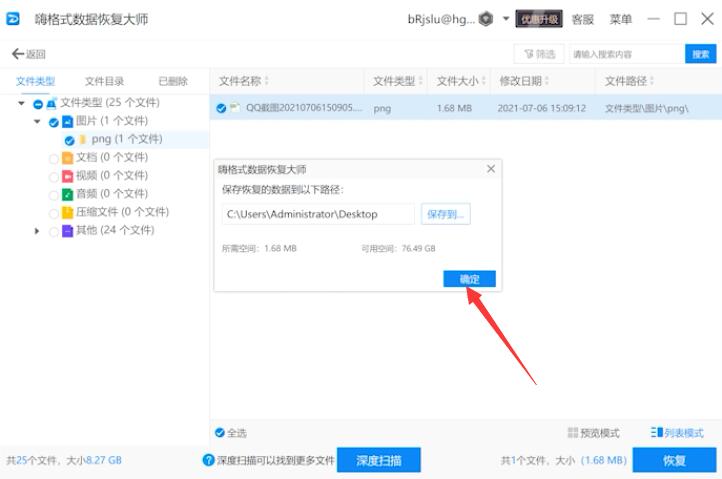Click the account hexagon badge icon
Viewport: 722px width, 479px height.
(x=486, y=19)
